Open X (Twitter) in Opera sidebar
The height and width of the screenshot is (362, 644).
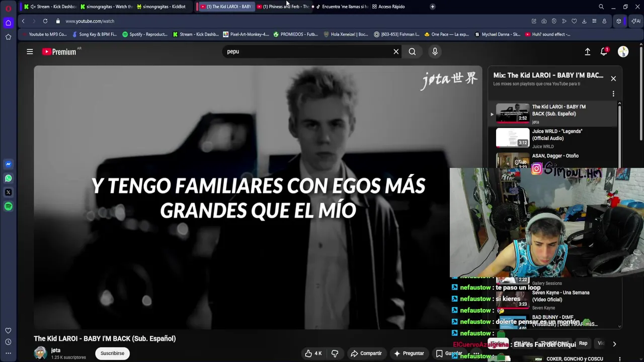[8, 192]
